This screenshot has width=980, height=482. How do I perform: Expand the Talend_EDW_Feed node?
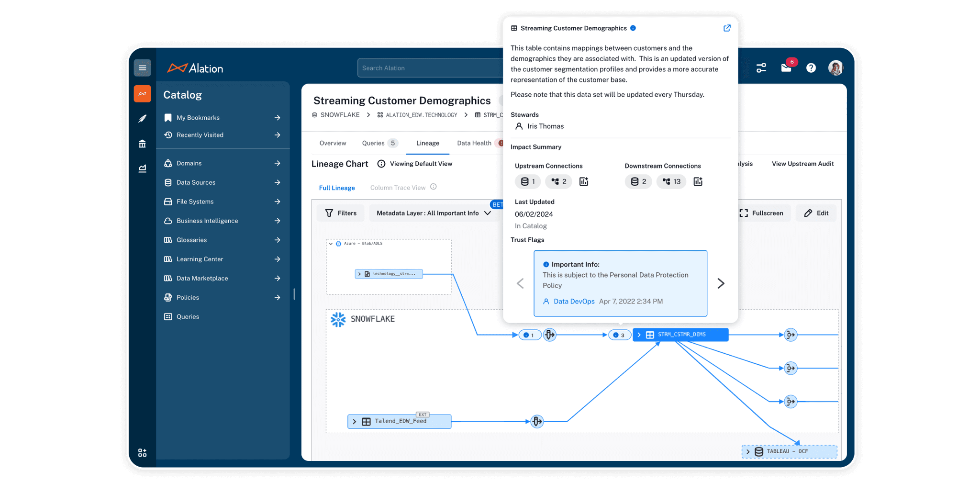tap(355, 421)
